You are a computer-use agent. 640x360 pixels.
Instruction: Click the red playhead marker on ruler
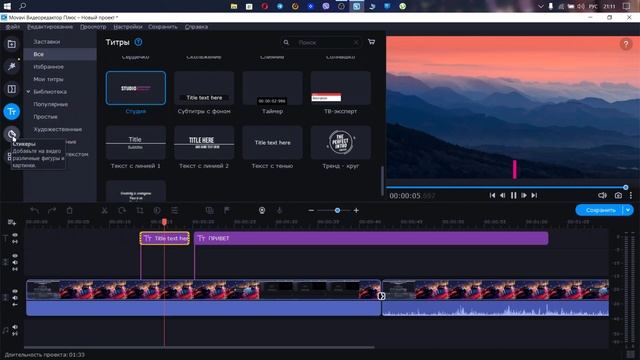coord(164,222)
